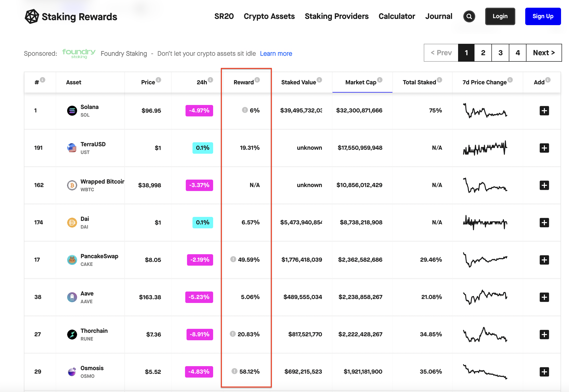This screenshot has height=392, width=569.
Task: Click the Aave coin icon
Action: click(x=72, y=297)
